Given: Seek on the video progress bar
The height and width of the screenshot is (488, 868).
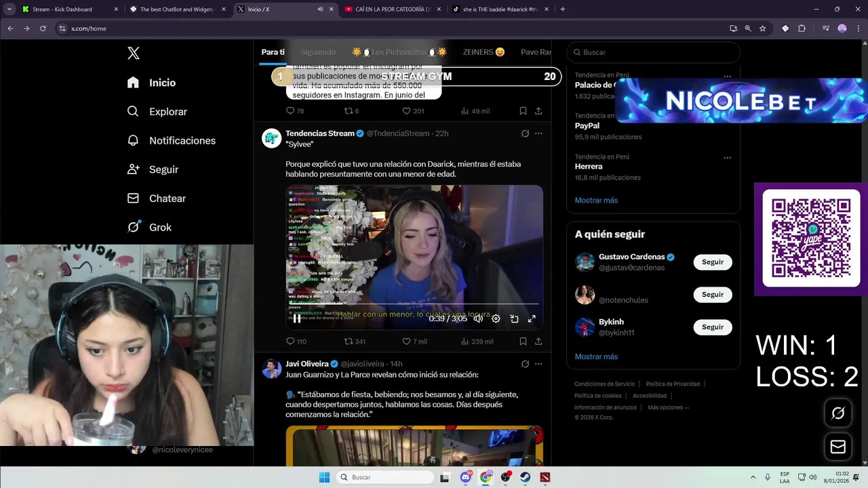Looking at the screenshot, I should click(414, 304).
